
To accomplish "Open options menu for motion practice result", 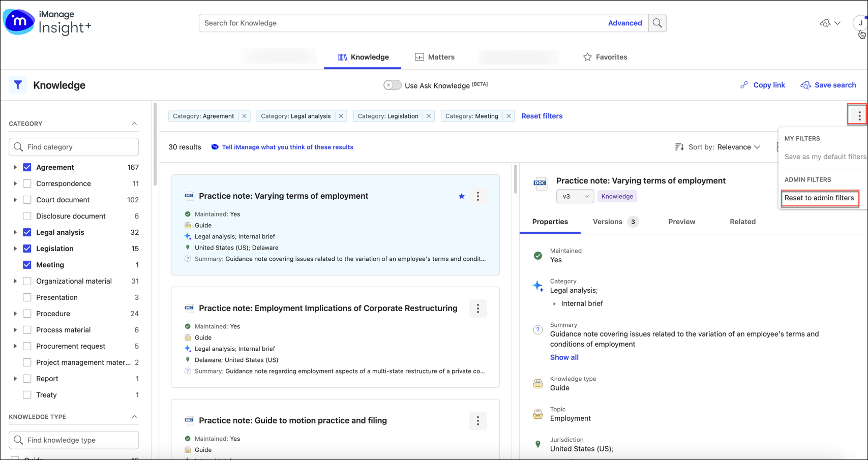I will point(477,421).
